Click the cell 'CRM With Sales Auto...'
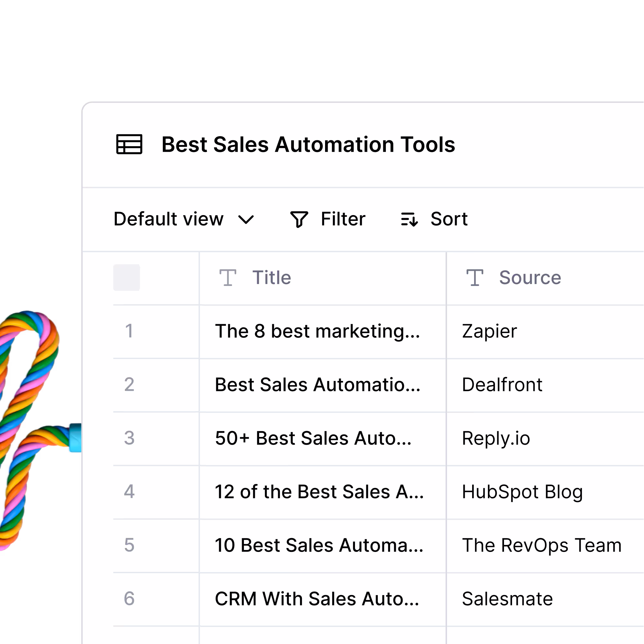This screenshot has width=644, height=644. click(323, 600)
